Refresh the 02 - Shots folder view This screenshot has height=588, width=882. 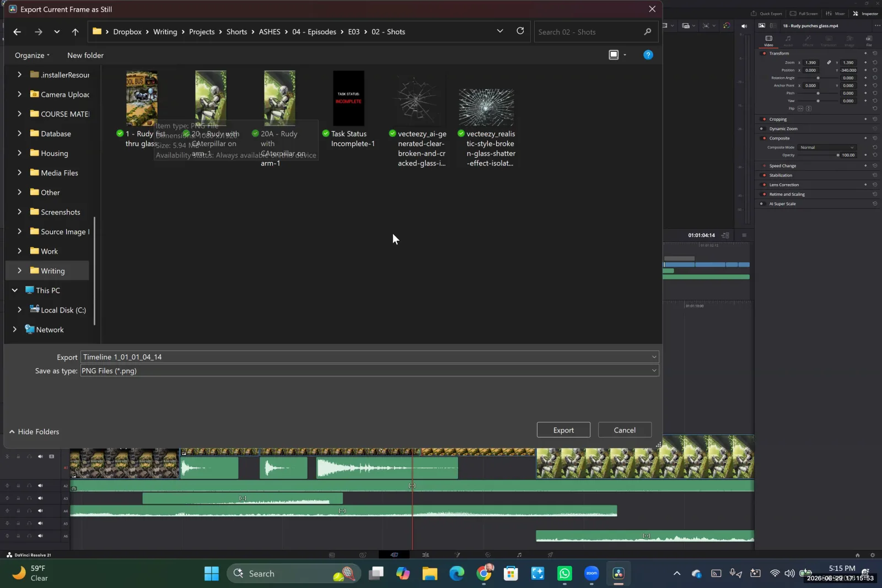520,31
